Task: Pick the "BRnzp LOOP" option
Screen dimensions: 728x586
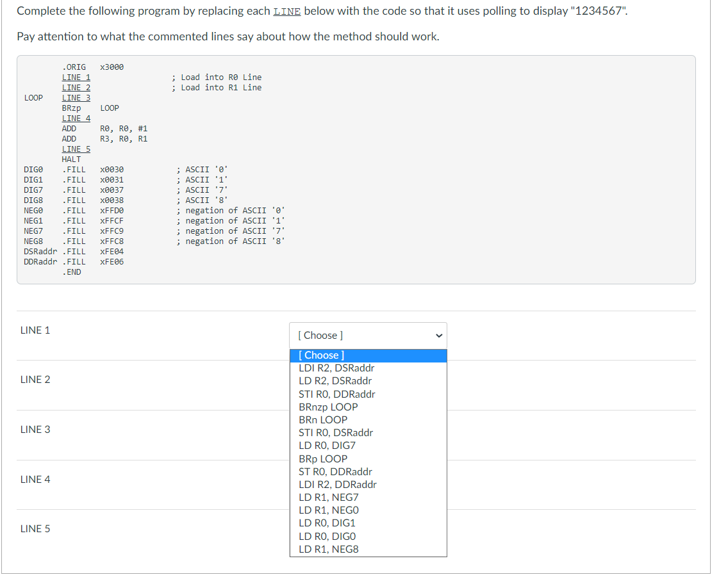Action: pyautogui.click(x=328, y=407)
